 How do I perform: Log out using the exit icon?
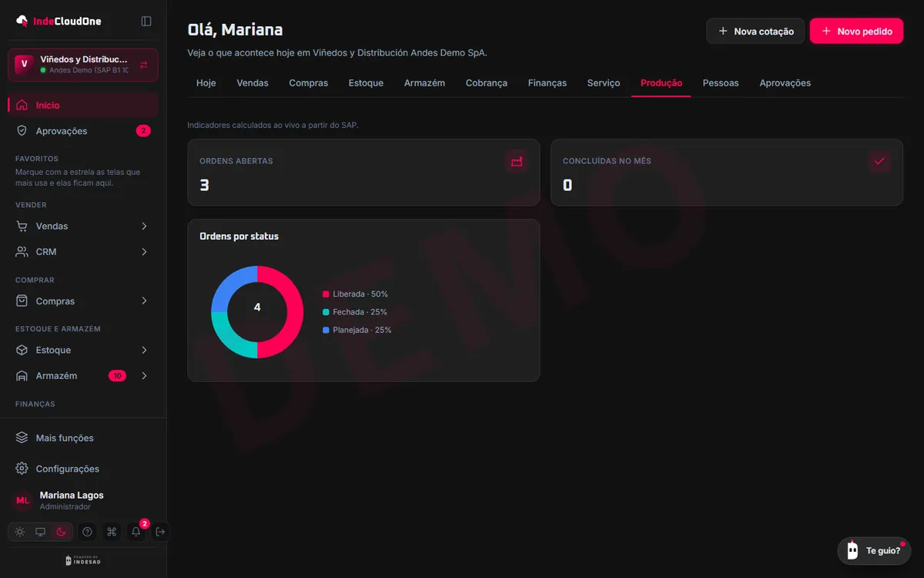click(x=160, y=532)
